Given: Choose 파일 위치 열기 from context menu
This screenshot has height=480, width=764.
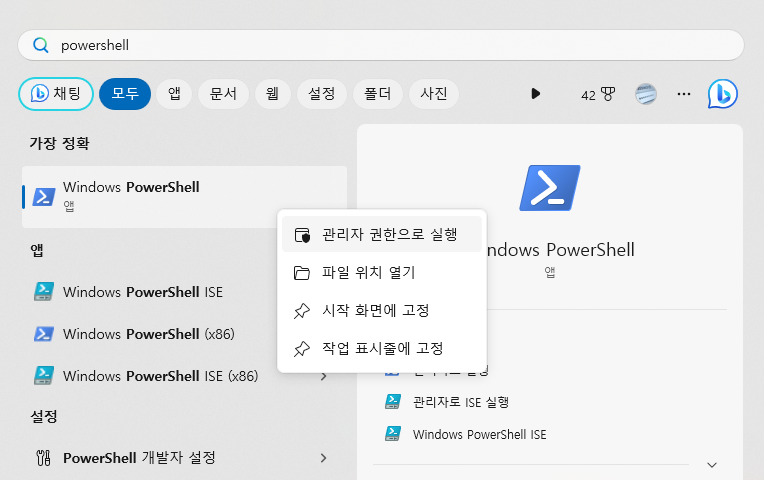Looking at the screenshot, I should 382,272.
